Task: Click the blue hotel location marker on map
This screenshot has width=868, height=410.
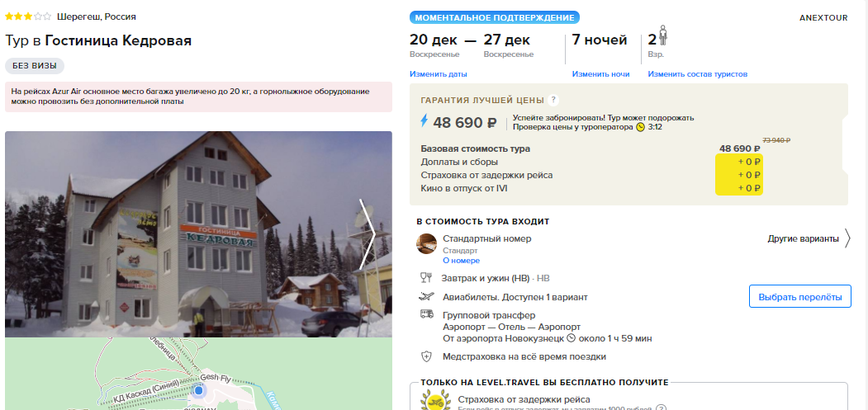Action: click(199, 391)
